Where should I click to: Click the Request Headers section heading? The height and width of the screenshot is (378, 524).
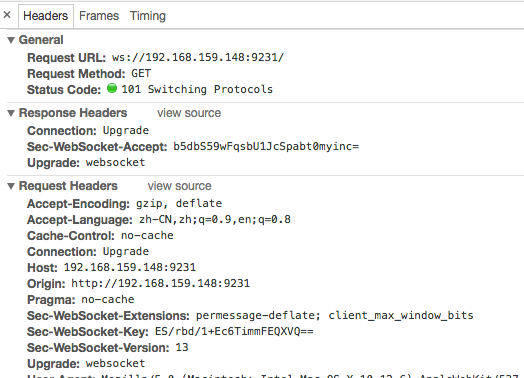(x=68, y=186)
